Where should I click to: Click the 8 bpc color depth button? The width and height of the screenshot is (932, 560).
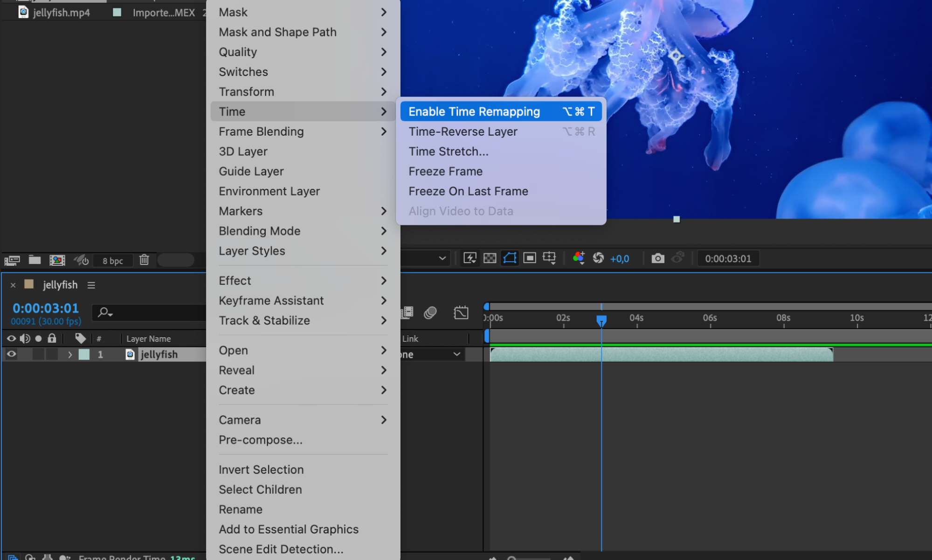pyautogui.click(x=113, y=261)
